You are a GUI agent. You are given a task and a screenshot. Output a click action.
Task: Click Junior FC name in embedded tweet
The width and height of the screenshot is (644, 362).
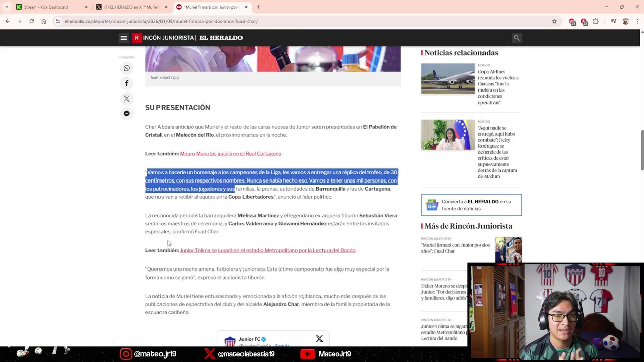(250, 339)
